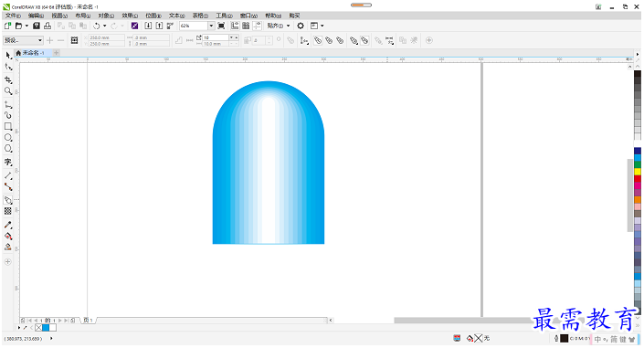The width and height of the screenshot is (644, 348).
Task: Select the Rectangle tool
Action: [x=8, y=127]
